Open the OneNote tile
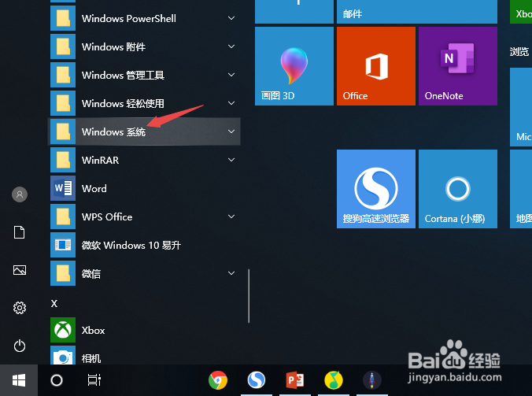 (458, 66)
